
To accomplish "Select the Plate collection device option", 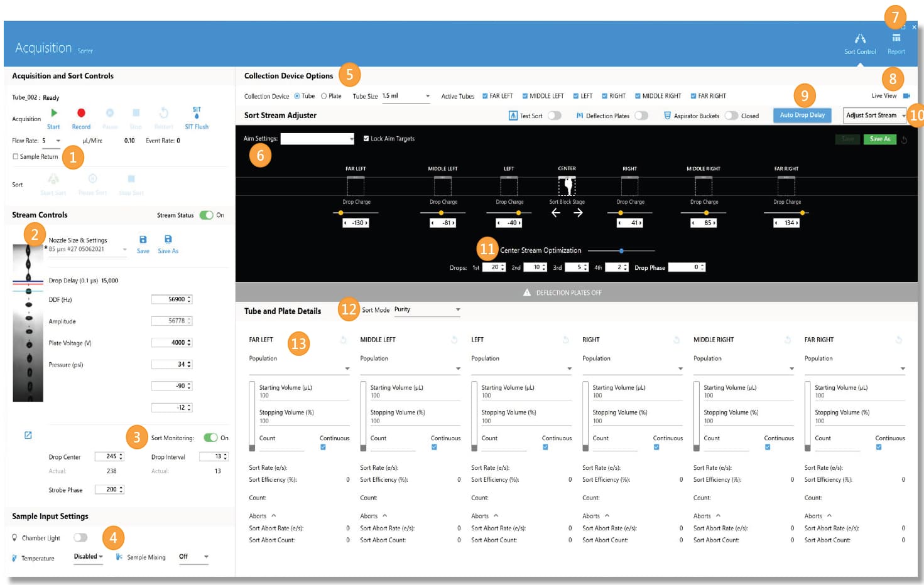I will (x=324, y=96).
